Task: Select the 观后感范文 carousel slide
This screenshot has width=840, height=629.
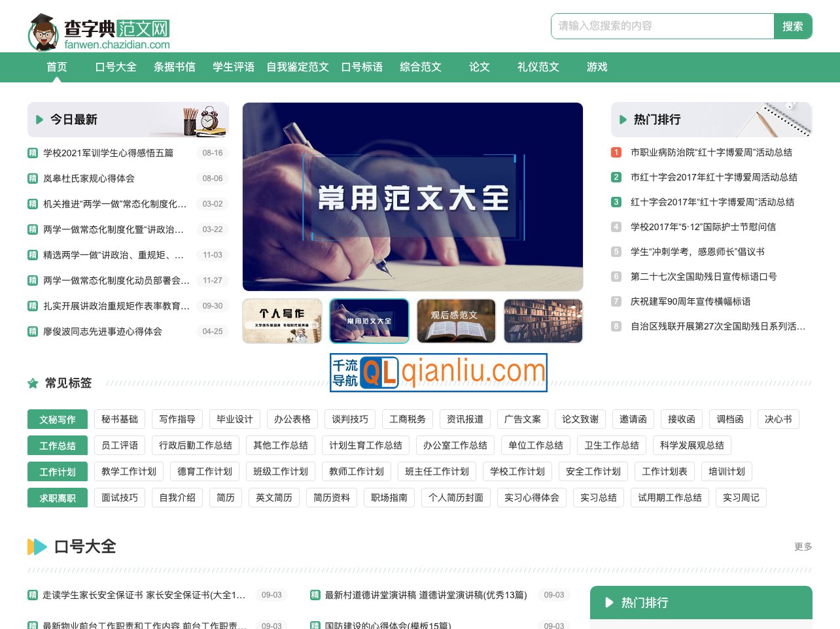Action: [x=456, y=320]
